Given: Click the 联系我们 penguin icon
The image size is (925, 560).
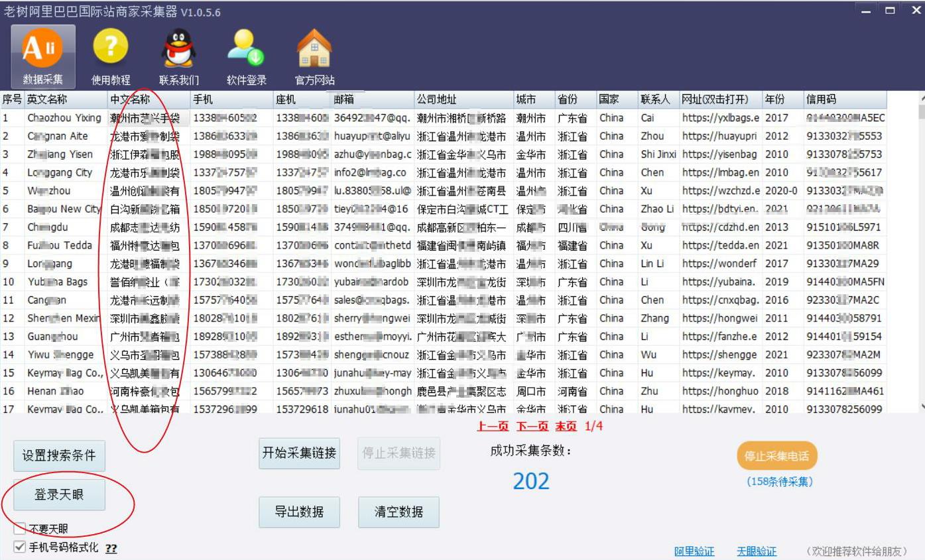Looking at the screenshot, I should (178, 56).
